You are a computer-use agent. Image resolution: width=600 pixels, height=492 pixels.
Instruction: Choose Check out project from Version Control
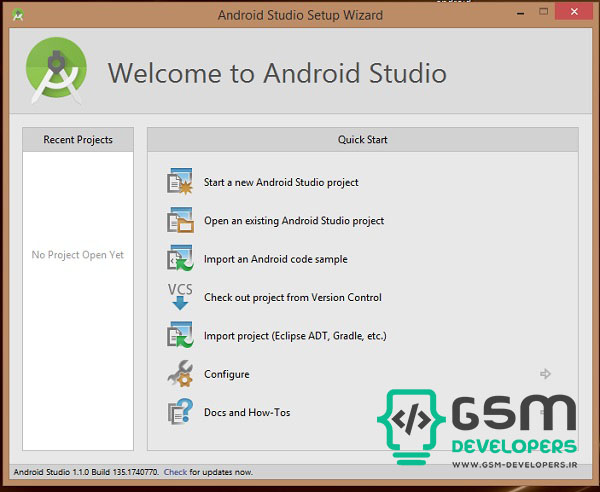click(x=293, y=297)
